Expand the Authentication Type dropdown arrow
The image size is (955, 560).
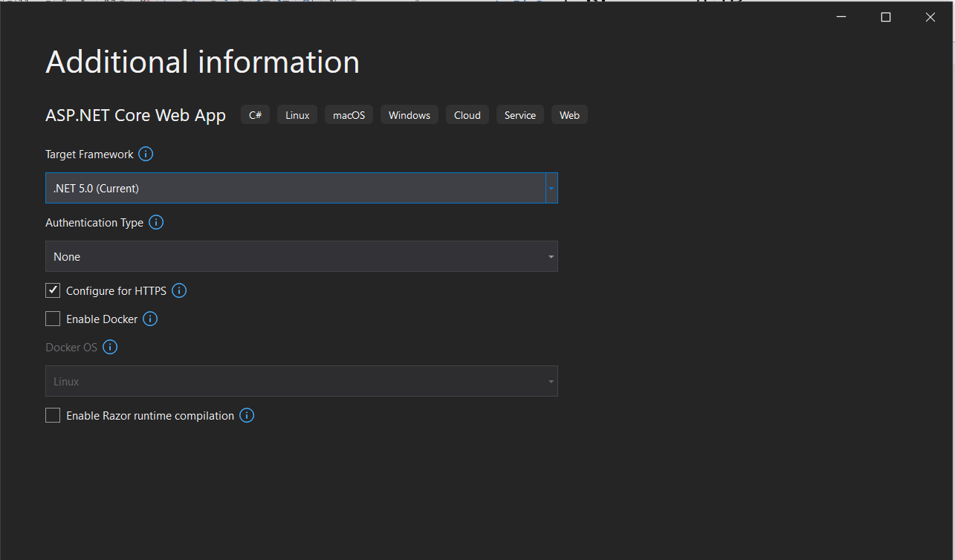point(551,257)
